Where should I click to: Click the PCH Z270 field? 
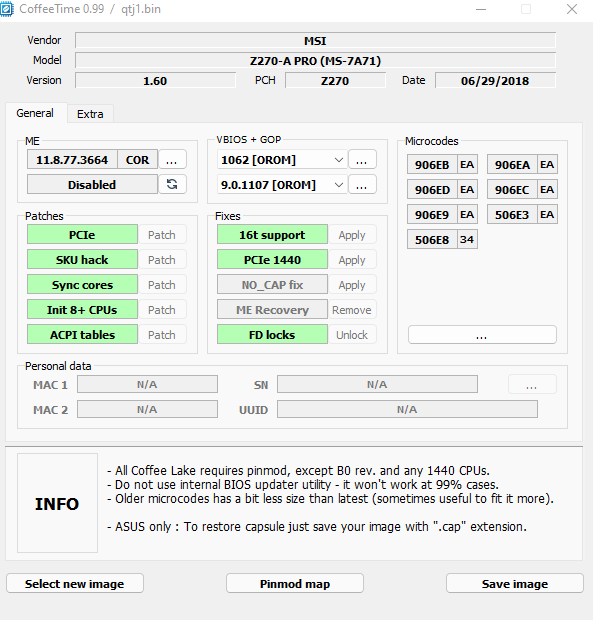(335, 80)
